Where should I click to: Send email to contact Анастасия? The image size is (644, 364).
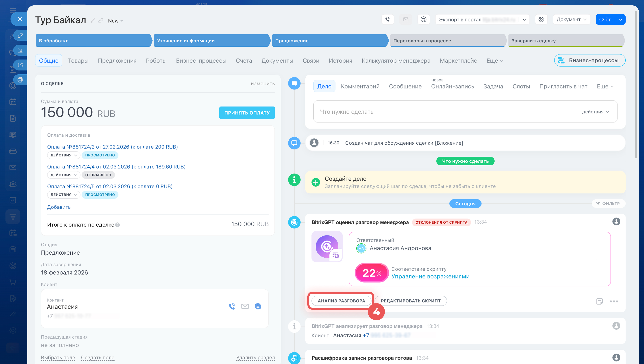click(x=245, y=306)
